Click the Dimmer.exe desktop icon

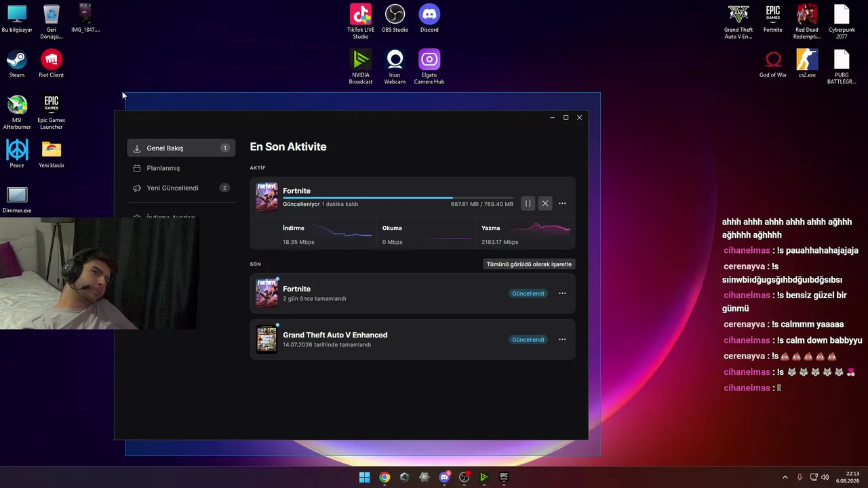[x=17, y=199]
